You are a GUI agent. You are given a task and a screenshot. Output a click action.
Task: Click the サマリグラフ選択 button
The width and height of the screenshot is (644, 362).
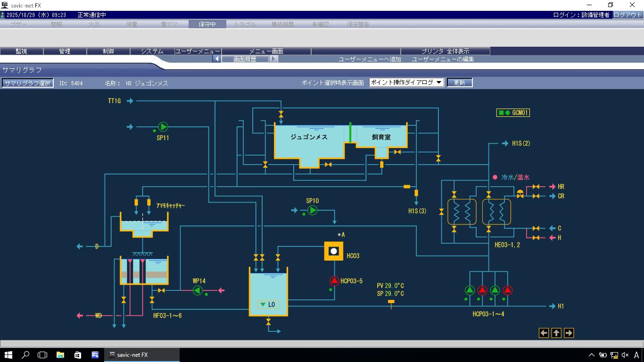pos(27,83)
